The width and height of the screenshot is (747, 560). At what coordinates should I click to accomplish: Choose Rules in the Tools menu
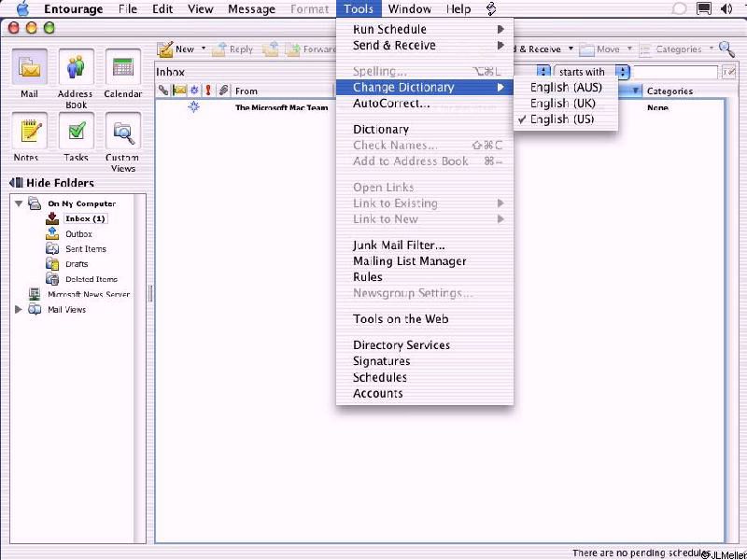pyautogui.click(x=425, y=277)
